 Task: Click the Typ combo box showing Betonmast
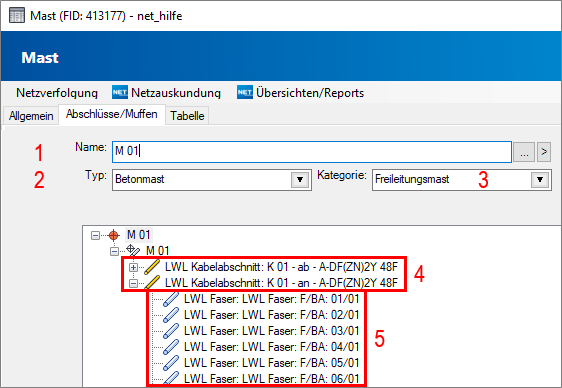(x=211, y=180)
